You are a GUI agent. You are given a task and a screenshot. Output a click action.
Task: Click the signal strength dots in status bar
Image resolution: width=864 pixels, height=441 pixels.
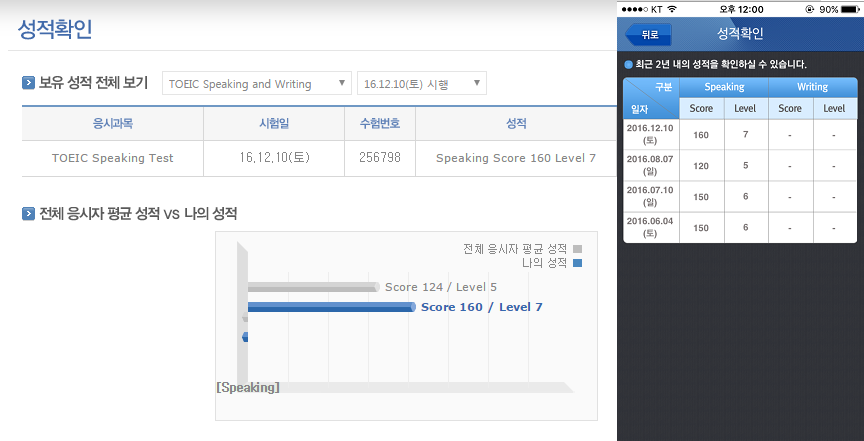[635, 9]
